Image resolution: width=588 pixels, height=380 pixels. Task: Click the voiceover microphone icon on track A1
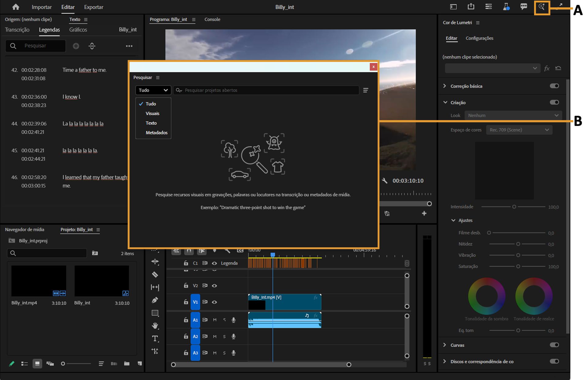(234, 320)
